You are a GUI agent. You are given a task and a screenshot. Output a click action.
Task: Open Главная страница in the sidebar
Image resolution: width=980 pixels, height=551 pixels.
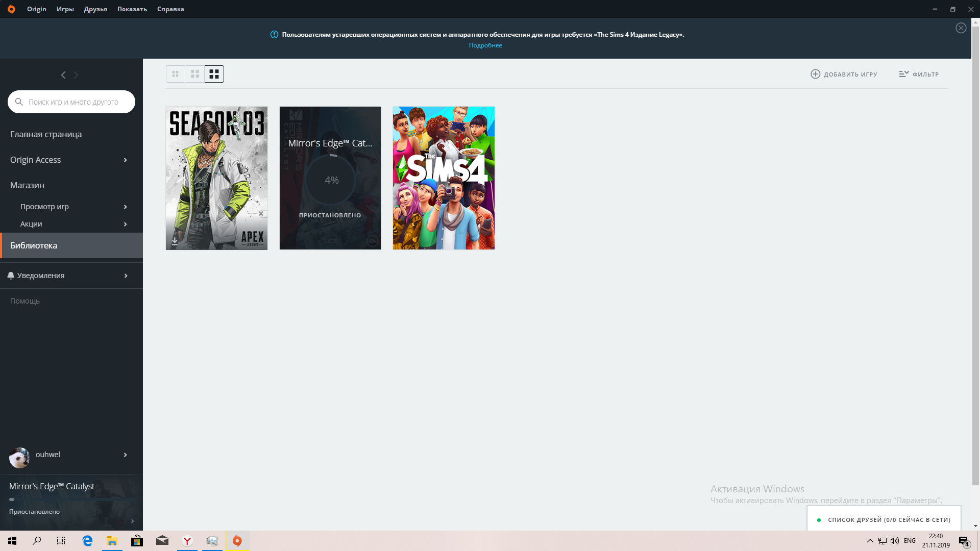(46, 134)
